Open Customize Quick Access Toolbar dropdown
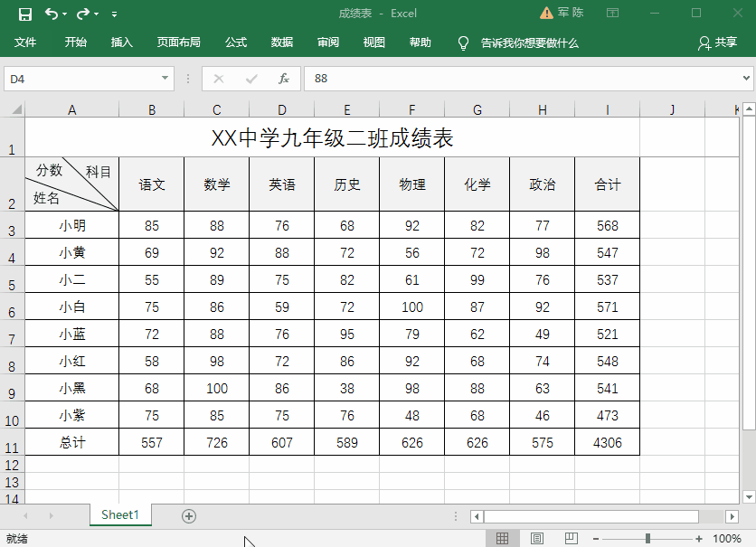 coord(114,14)
